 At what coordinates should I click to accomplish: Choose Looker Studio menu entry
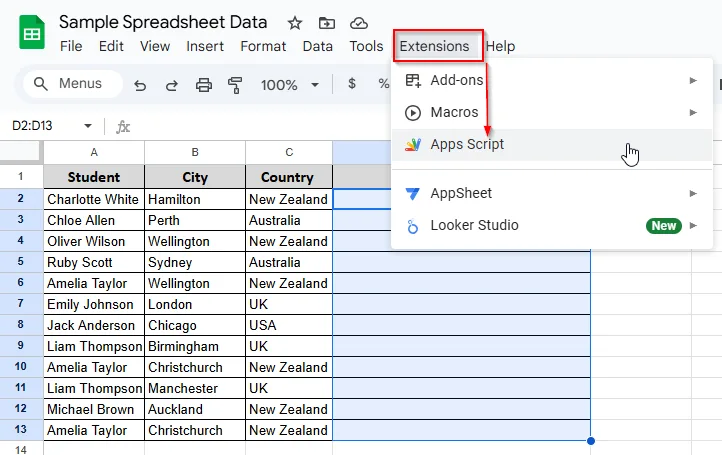[552, 226]
